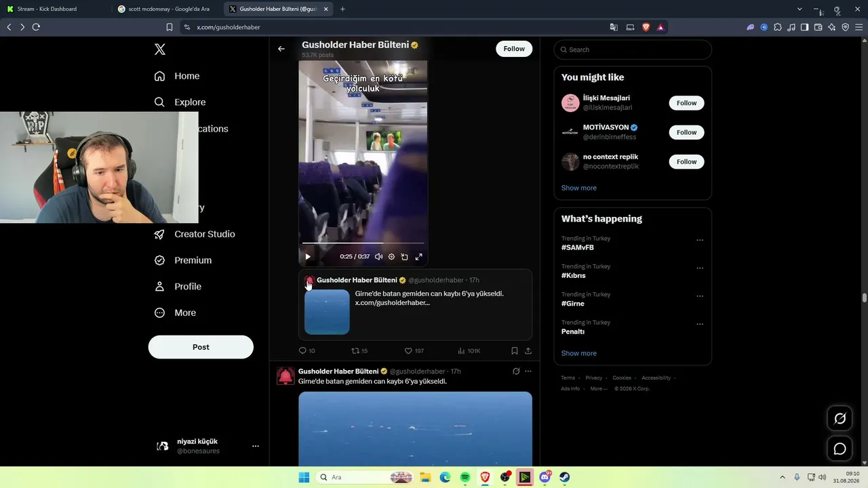Open the Grok floating button
868x488 pixels.
click(840, 419)
